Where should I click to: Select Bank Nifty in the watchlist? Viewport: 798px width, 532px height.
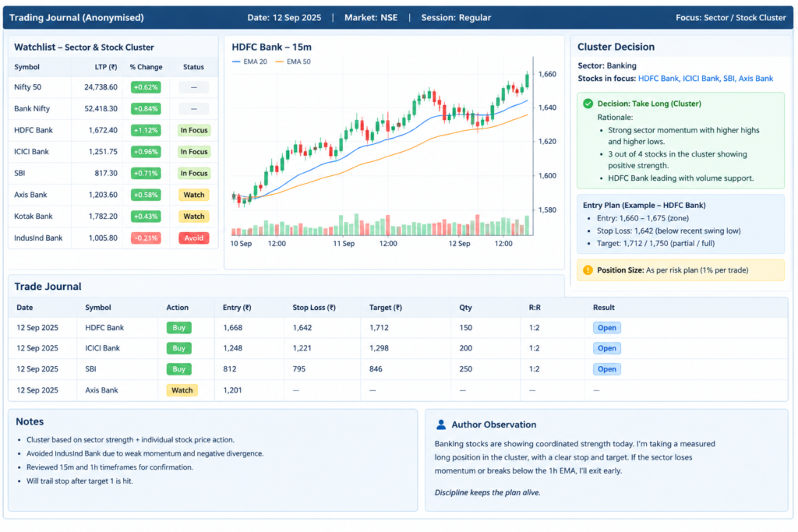(113, 109)
